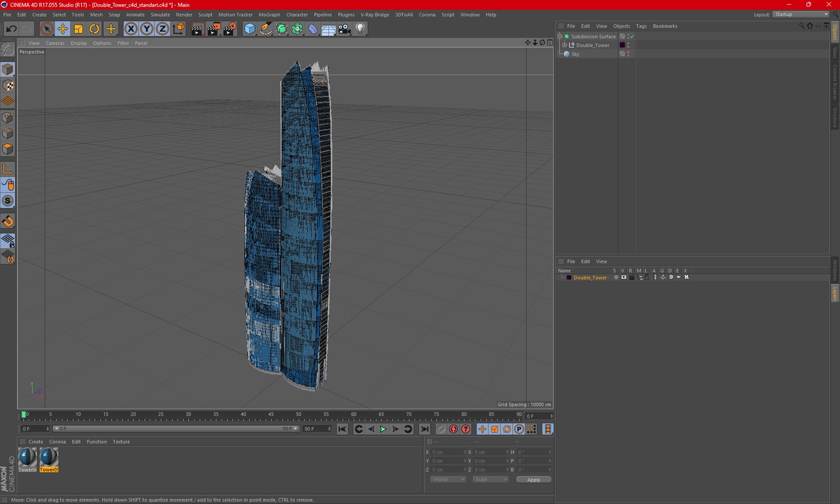Add a Cube primitive object
Viewport: 840px width, 504px height.
[250, 29]
